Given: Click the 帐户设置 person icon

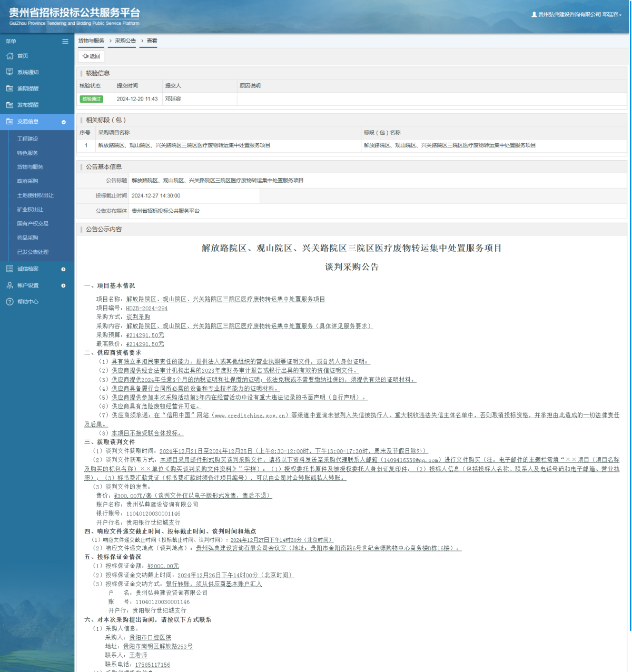Looking at the screenshot, I should click(9, 285).
